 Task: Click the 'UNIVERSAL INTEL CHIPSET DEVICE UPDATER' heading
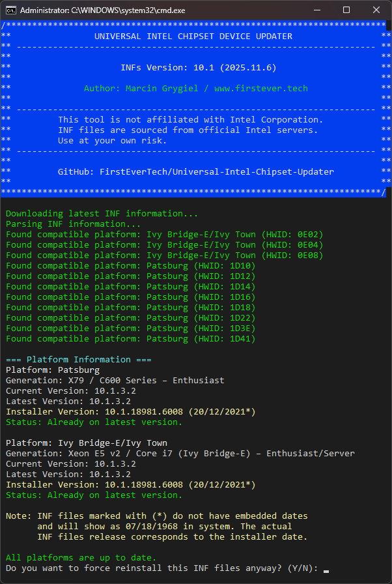pyautogui.click(x=193, y=36)
